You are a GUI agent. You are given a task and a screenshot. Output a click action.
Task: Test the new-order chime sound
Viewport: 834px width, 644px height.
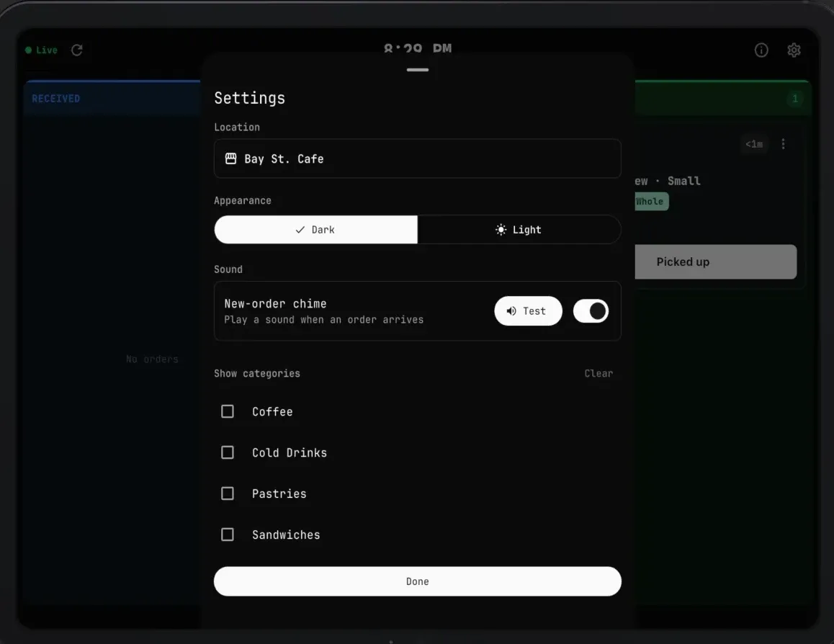(x=528, y=311)
